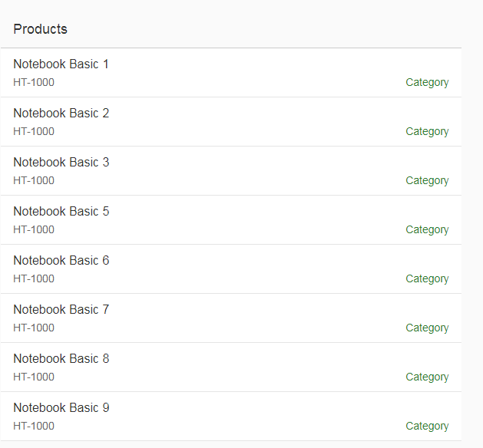Click the Category label of Notebook Basic 1
Image resolution: width=483 pixels, height=448 pixels.
click(427, 83)
